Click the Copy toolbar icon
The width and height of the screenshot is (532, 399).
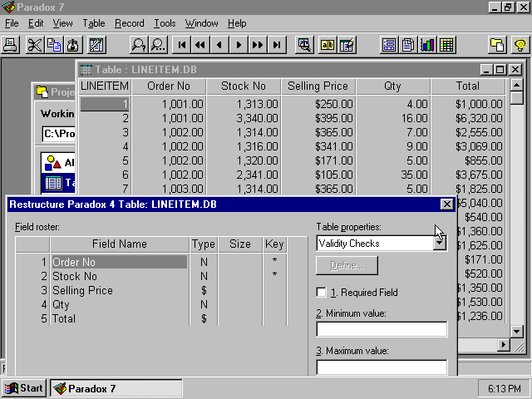click(54, 45)
